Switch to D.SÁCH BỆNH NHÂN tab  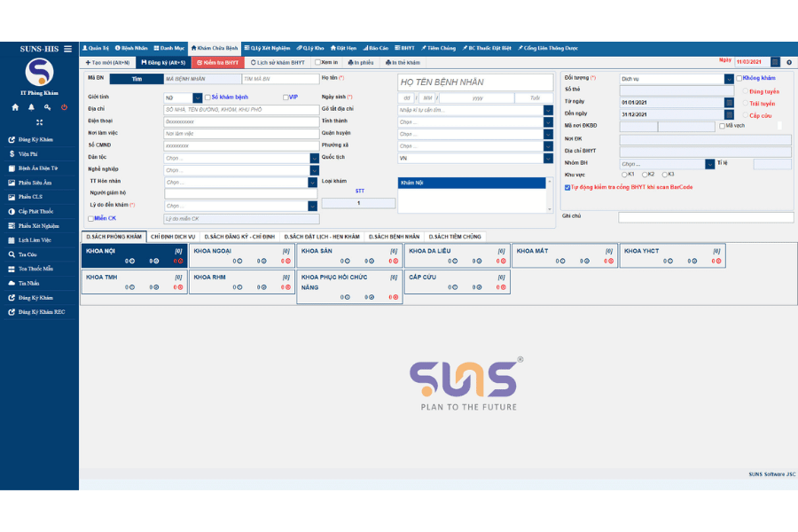pyautogui.click(x=394, y=237)
